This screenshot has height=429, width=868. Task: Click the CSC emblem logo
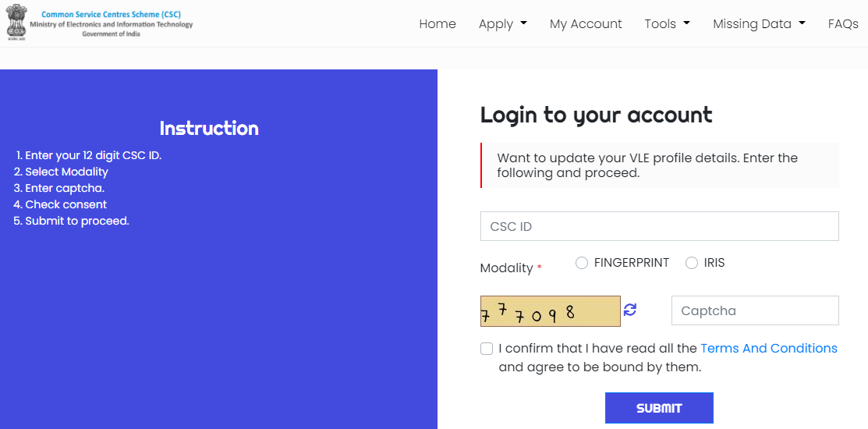coord(16,23)
